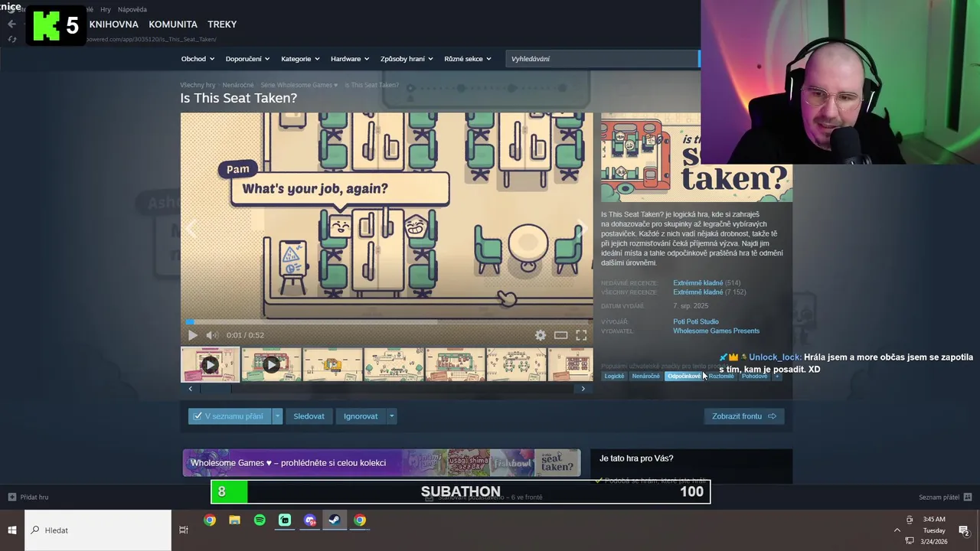
Task: Switch to the KOMUNITA tab
Action: [x=173, y=24]
